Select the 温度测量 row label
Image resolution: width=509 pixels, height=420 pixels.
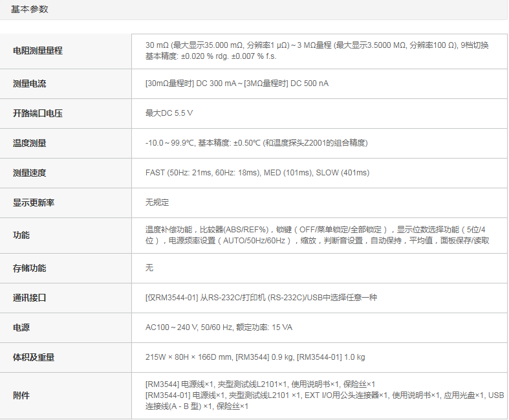pyautogui.click(x=30, y=143)
